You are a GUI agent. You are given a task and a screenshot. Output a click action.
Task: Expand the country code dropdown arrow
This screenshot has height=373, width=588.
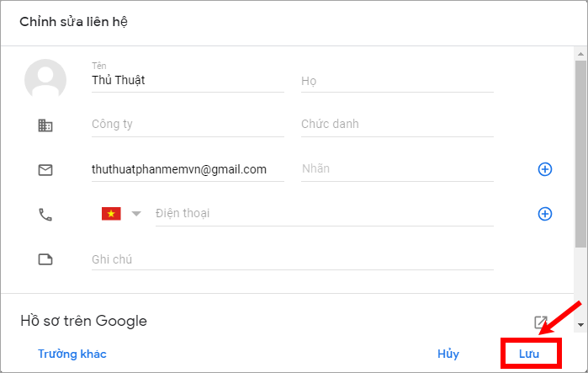click(136, 214)
